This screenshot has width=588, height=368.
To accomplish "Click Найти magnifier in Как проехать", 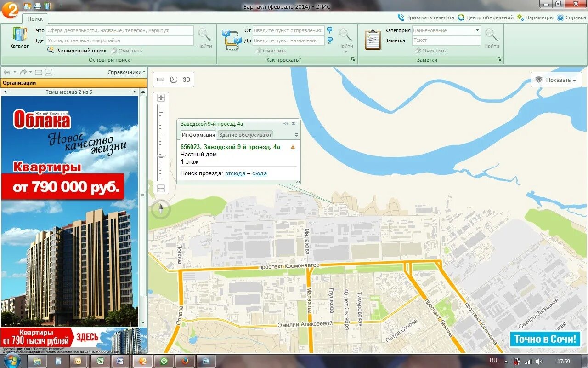I will tap(345, 38).
